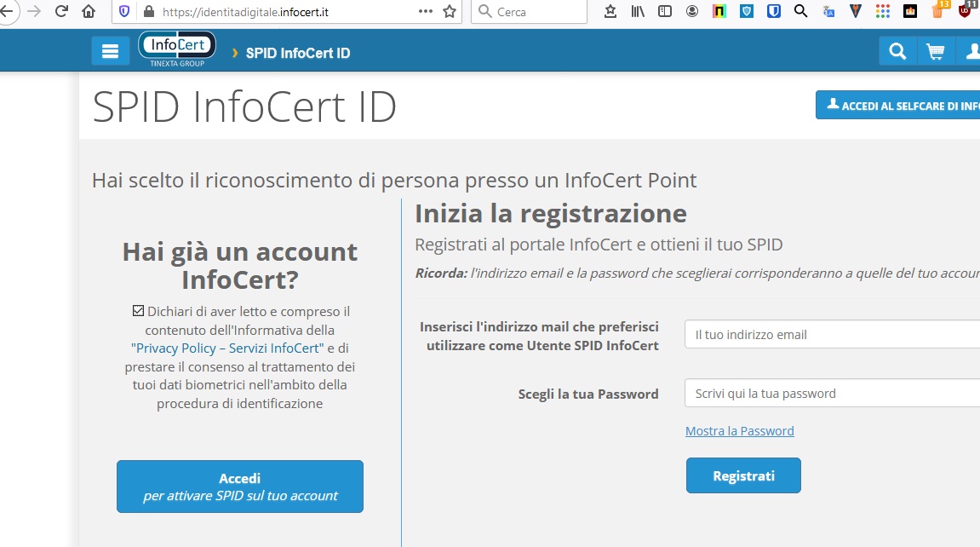Screen dimensions: 980x547
Task: Open the light blue shield extension
Action: (746, 11)
